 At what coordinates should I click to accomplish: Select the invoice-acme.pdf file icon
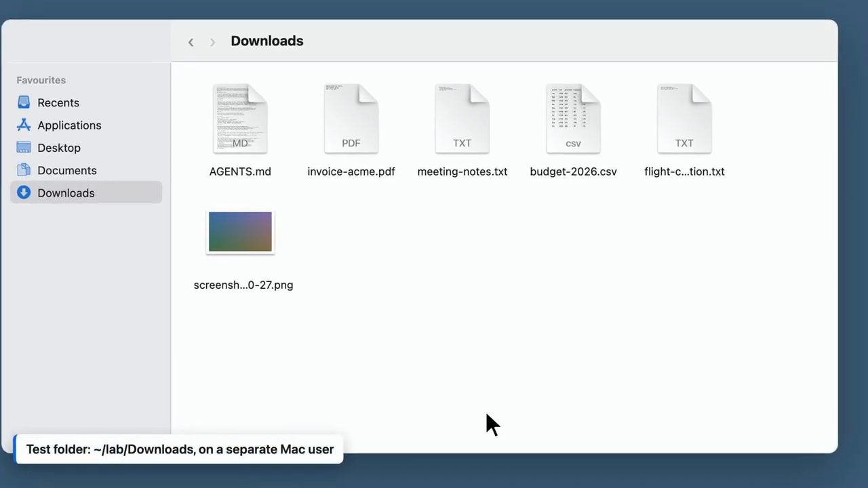point(351,119)
